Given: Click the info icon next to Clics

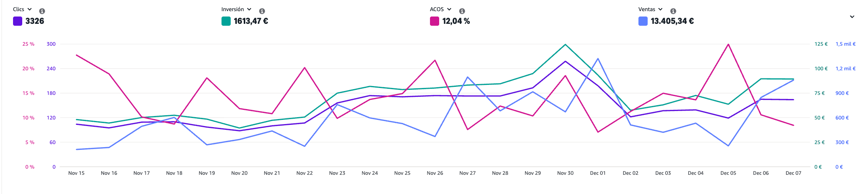Looking at the screenshot, I should pos(42,11).
